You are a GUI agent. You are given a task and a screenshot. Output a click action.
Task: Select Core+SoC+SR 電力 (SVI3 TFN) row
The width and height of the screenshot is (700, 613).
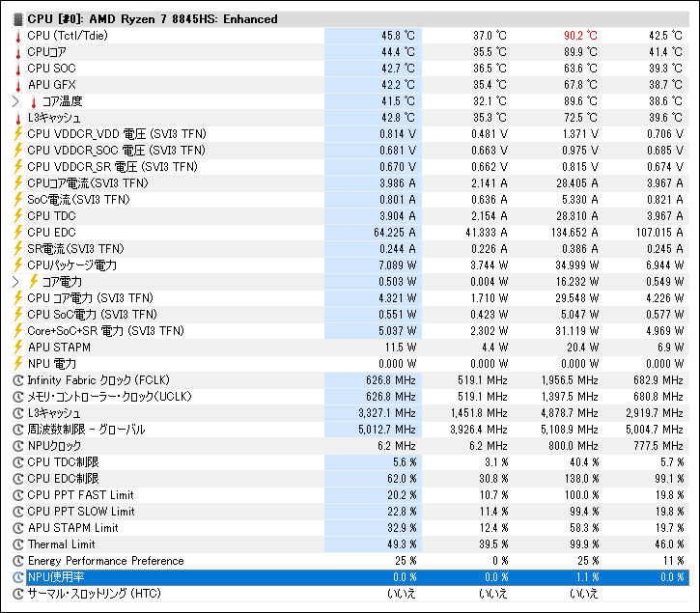click(x=350, y=331)
